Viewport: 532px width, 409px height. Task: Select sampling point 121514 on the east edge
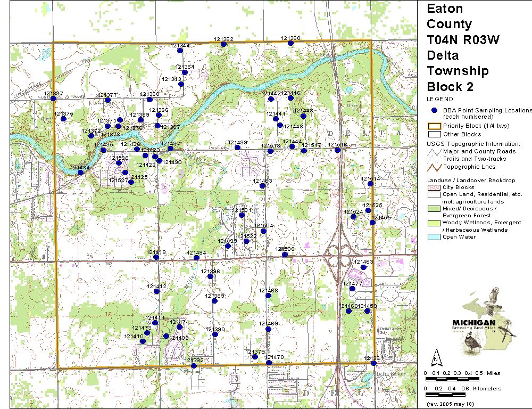pos(370,184)
